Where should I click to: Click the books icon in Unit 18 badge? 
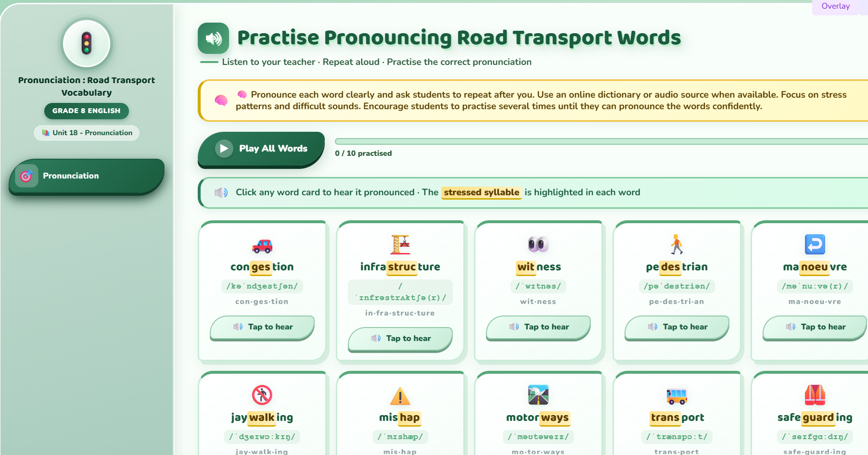tap(46, 133)
